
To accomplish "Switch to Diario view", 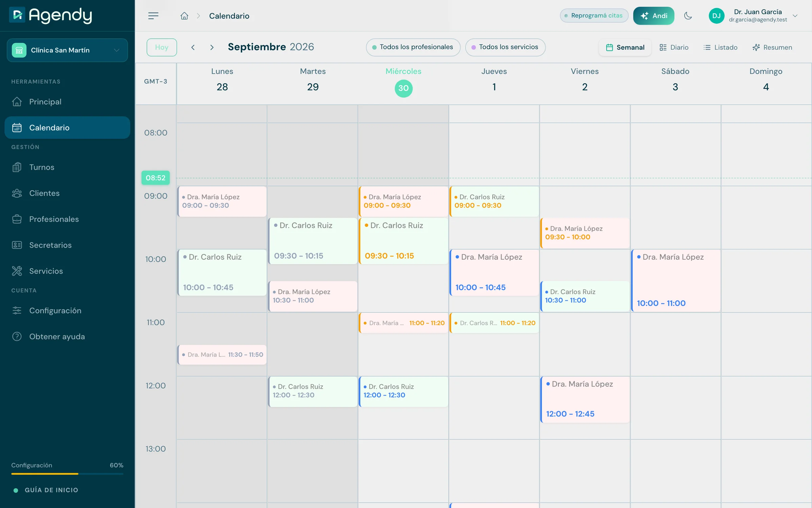I will click(x=674, y=47).
